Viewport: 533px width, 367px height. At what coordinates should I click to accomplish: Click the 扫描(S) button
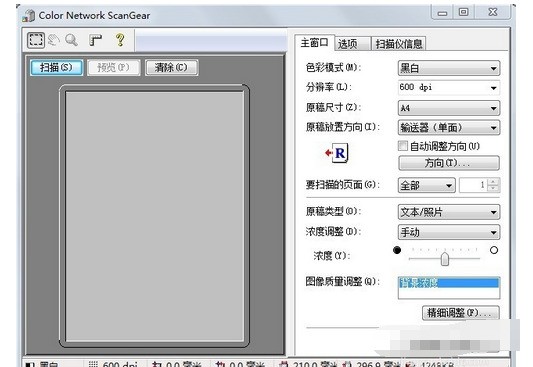point(56,67)
